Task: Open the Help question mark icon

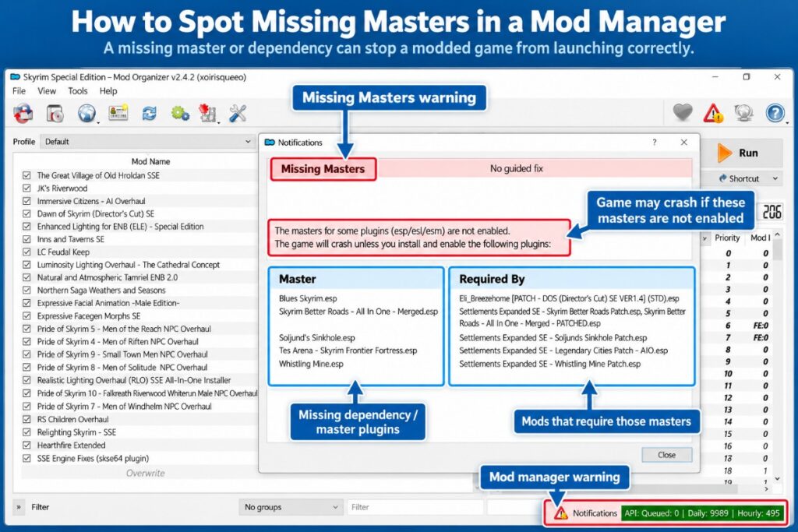Action: coord(775,113)
